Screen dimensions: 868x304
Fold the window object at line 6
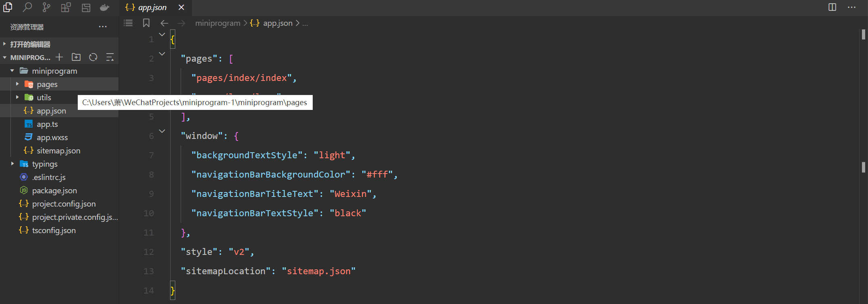click(162, 131)
